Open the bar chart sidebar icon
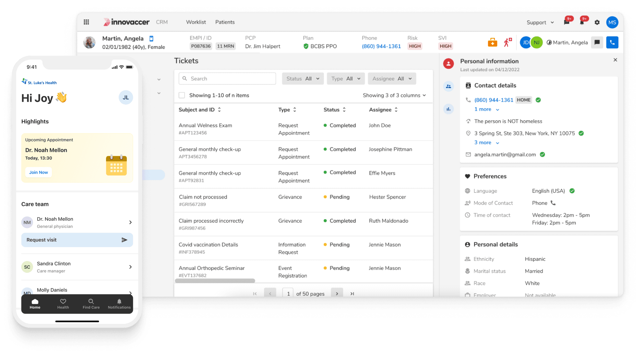Screen dimensions: 644x354 point(448,109)
